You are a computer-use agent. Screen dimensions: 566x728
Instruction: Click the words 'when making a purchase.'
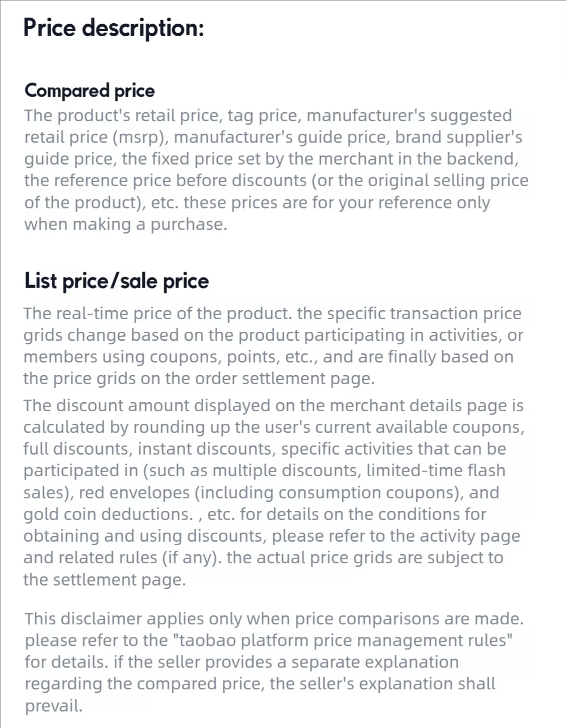coord(126,224)
